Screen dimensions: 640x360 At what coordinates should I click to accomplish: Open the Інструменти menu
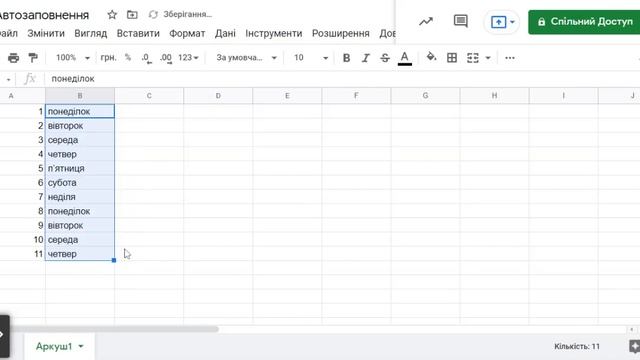(273, 33)
